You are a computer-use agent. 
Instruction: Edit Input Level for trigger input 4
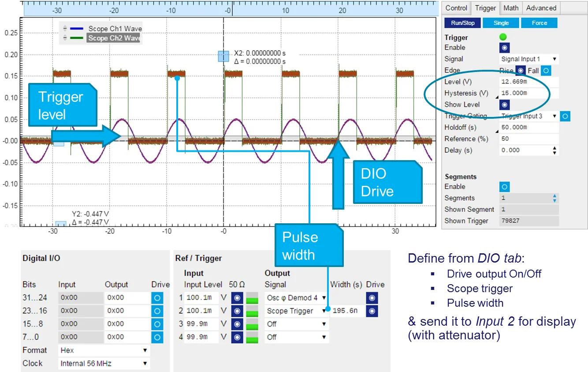pos(201,338)
